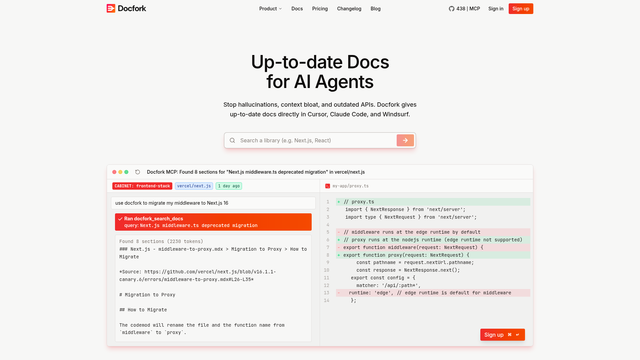Viewport: 640px width, 360px height.
Task: Click the Ran docfork_search_docs banner
Action: tap(213, 222)
